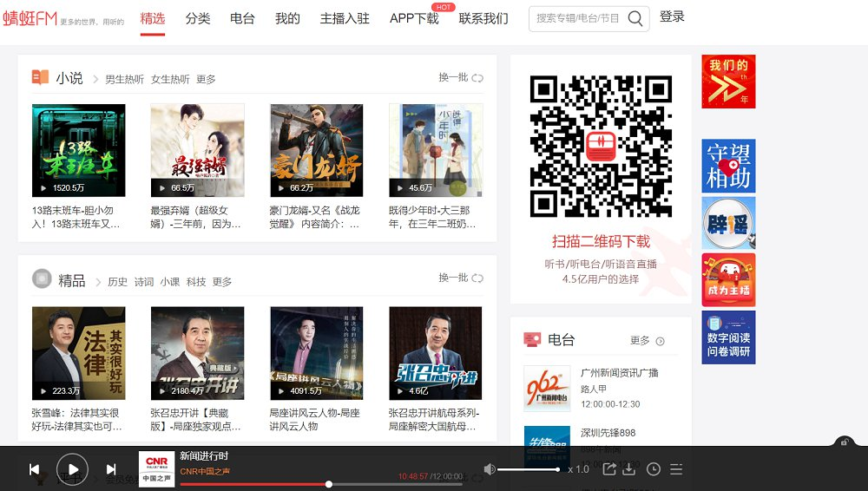Skip to the previous track
Viewport: 868px width, 491px height.
(x=35, y=469)
